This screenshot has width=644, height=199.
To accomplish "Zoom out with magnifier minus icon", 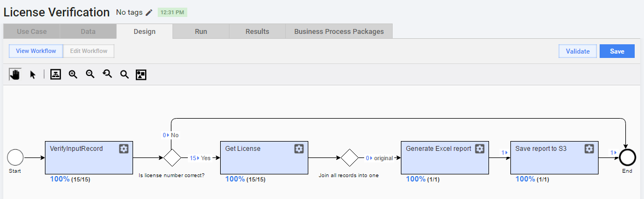I will click(x=90, y=74).
